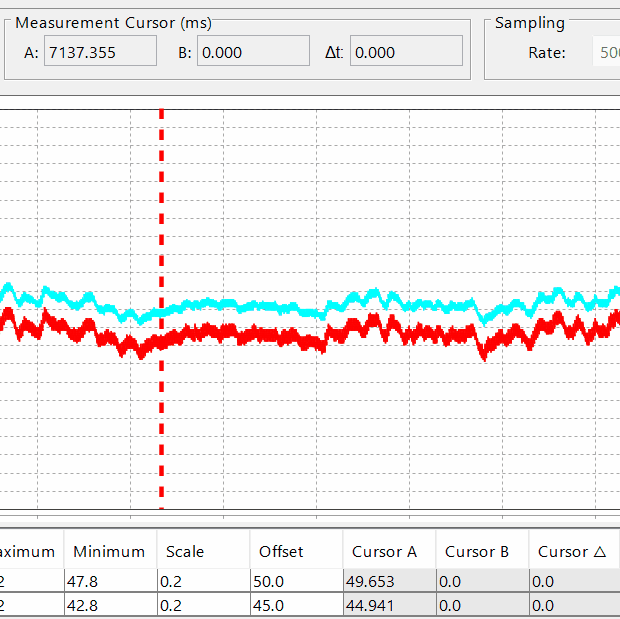The image size is (620, 619).
Task: Click the Offset column header
Action: click(x=281, y=551)
